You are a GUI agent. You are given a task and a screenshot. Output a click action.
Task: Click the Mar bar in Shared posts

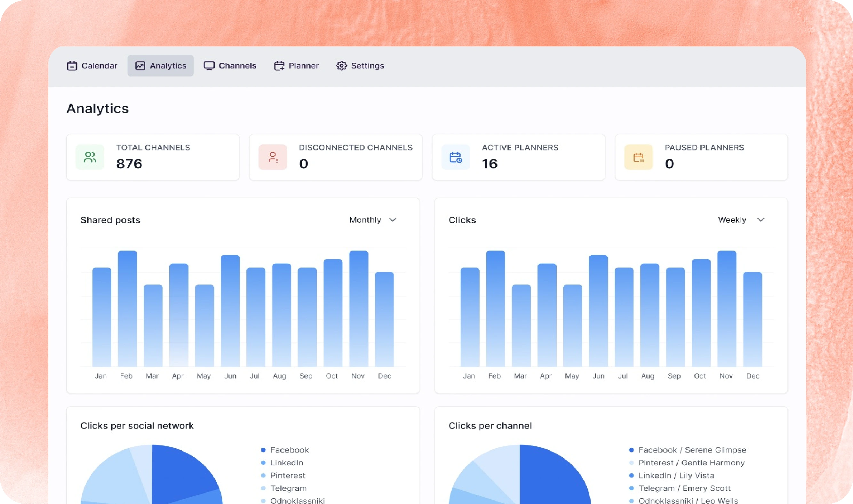tap(153, 326)
